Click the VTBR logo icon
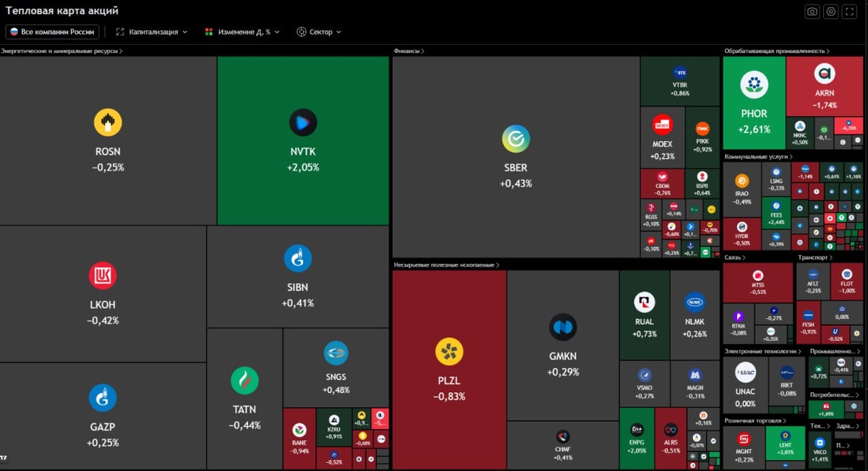This screenshot has width=868, height=471. tap(680, 72)
